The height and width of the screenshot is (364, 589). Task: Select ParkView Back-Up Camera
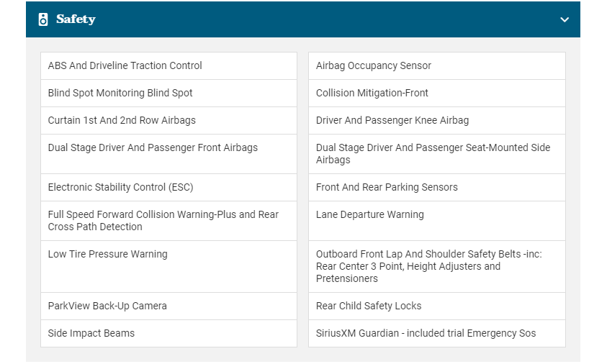coord(107,306)
